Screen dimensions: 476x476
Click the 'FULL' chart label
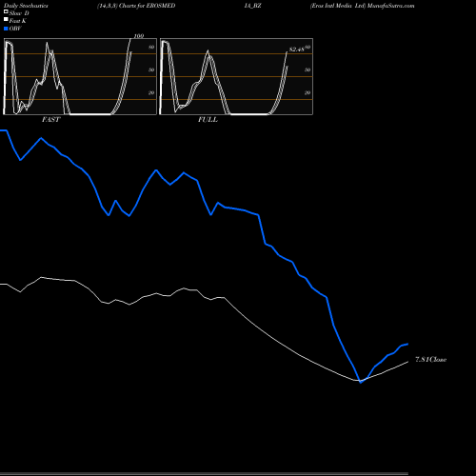[208, 120]
